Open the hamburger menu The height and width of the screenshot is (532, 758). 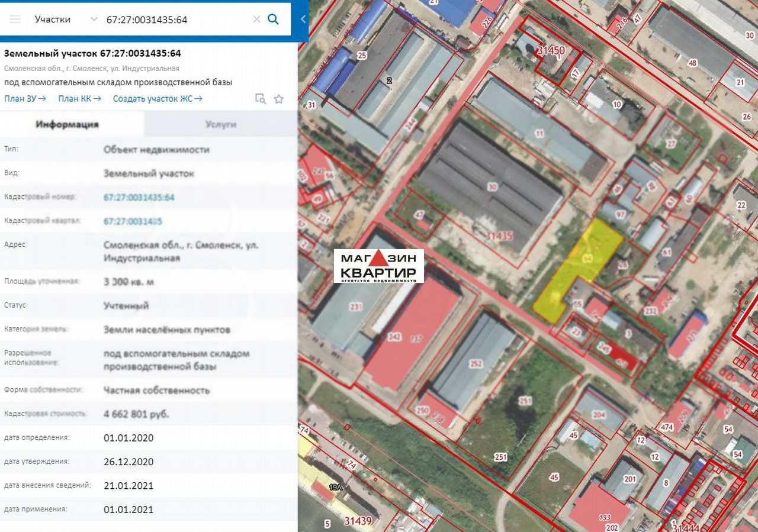pos(15,20)
